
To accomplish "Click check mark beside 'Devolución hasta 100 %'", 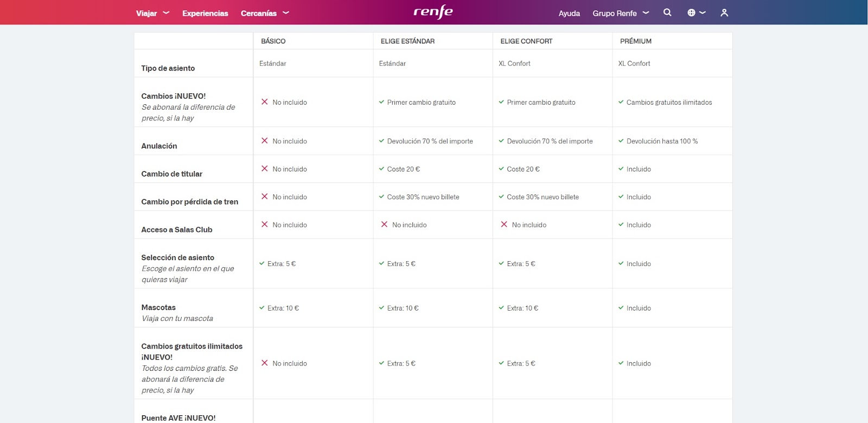I will pyautogui.click(x=621, y=141).
